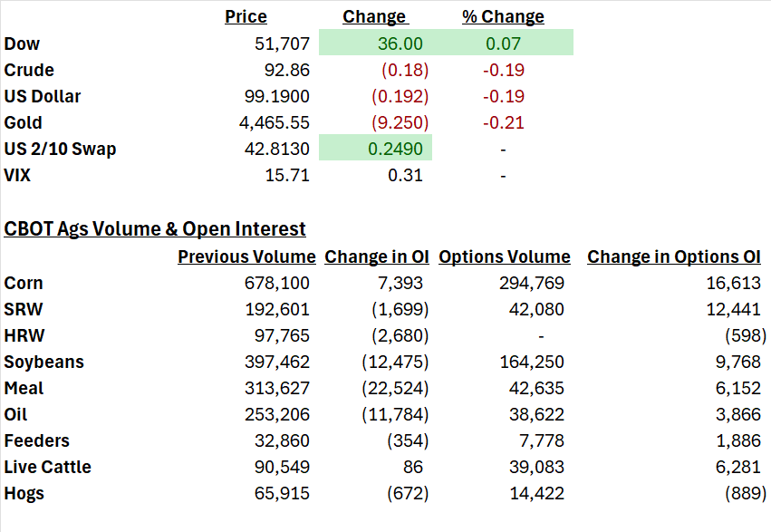This screenshot has width=771, height=532.
Task: Click the Previous Volume column header
Action: [x=246, y=256]
